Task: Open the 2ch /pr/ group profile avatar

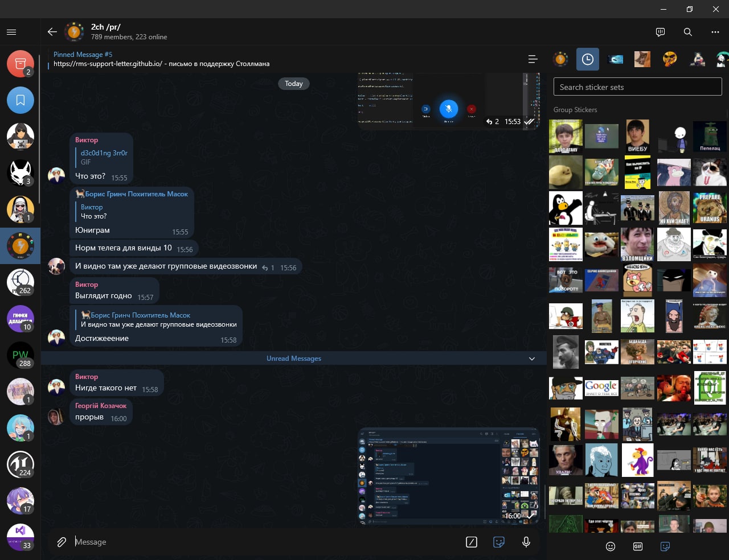Action: tap(74, 32)
